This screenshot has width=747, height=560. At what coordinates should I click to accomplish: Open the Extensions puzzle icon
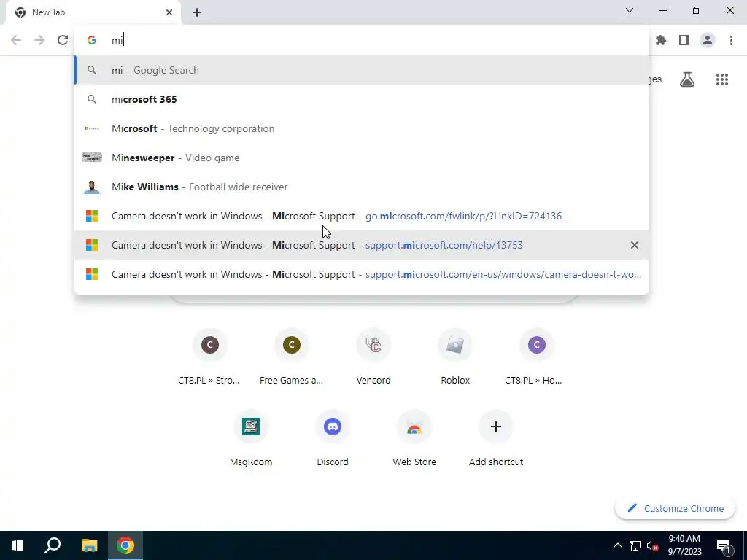tap(661, 40)
